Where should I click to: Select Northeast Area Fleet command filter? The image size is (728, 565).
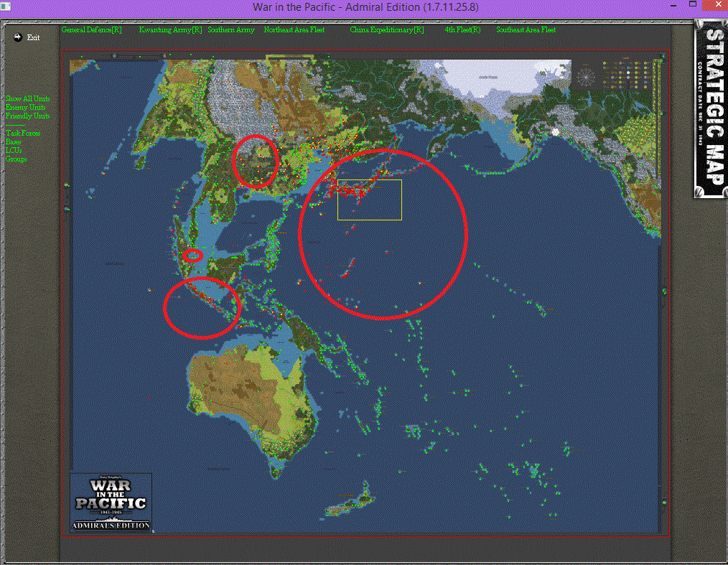(294, 29)
